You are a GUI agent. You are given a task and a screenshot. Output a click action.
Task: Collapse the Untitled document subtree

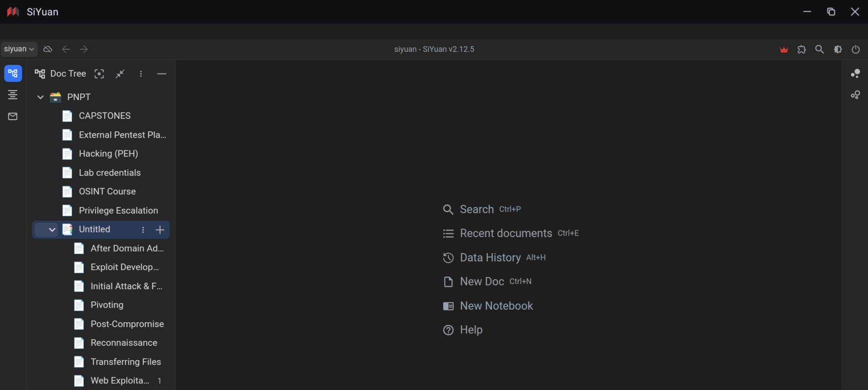coord(52,230)
